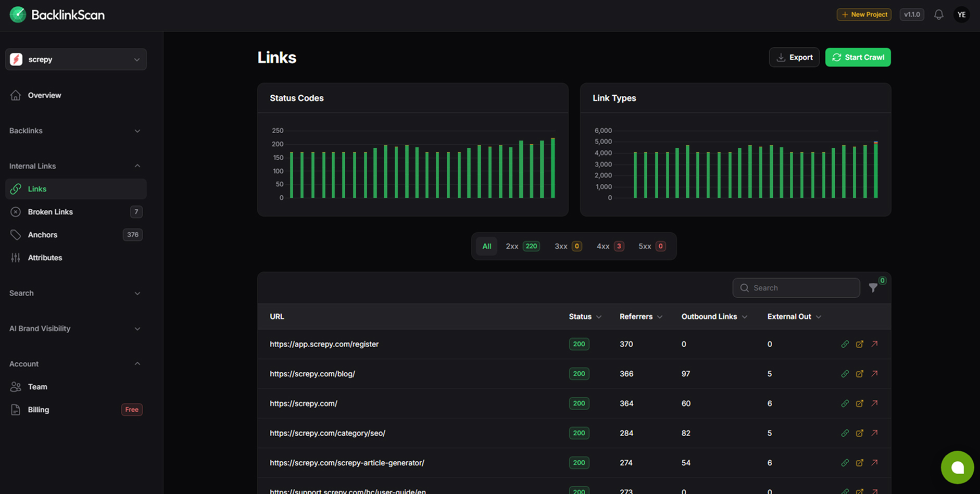
Task: Click edit-open icon for category/seo/ row
Action: [860, 433]
